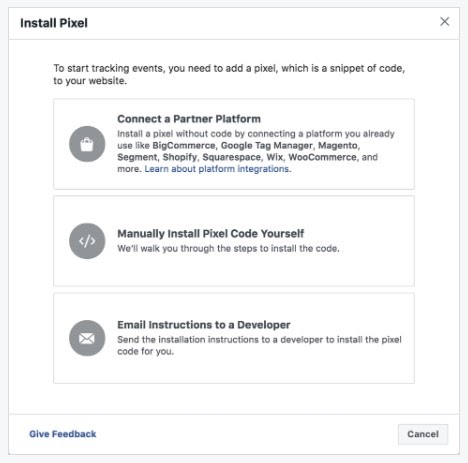Image resolution: width=468 pixels, height=463 pixels.
Task: Click the walk you through steps description
Action: 228,249
